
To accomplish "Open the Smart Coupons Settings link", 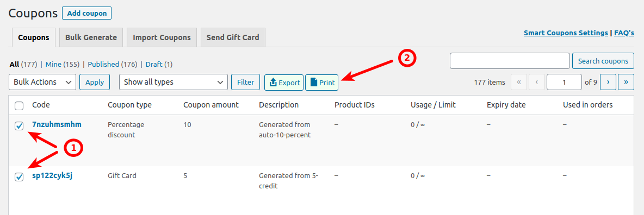I will point(566,33).
